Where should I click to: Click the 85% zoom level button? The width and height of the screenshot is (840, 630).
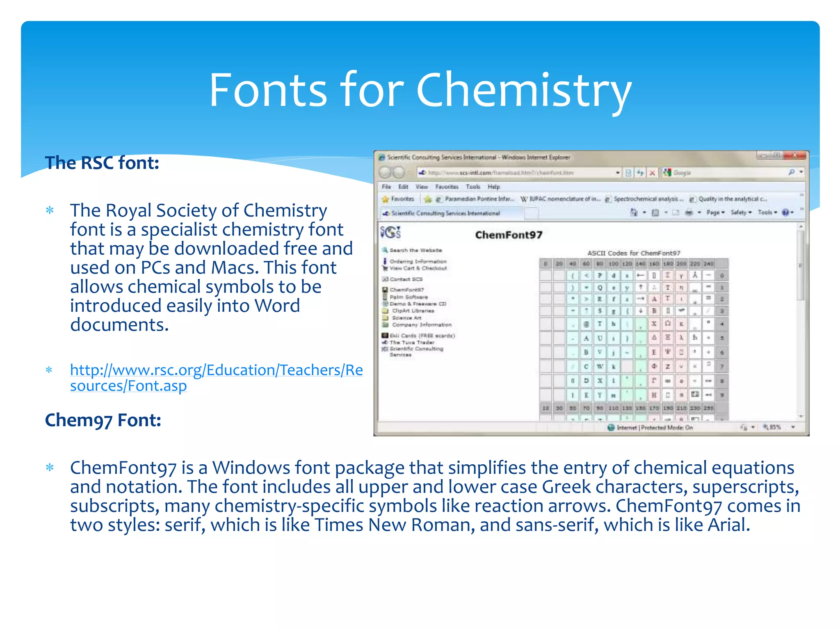click(772, 427)
